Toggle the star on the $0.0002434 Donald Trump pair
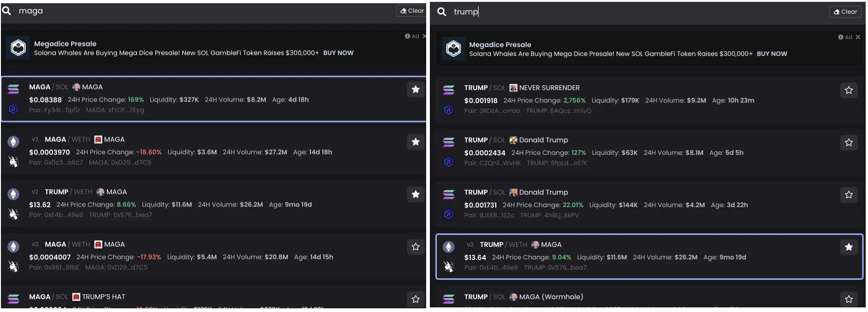Screen dimensions: 868x312 click(x=849, y=143)
